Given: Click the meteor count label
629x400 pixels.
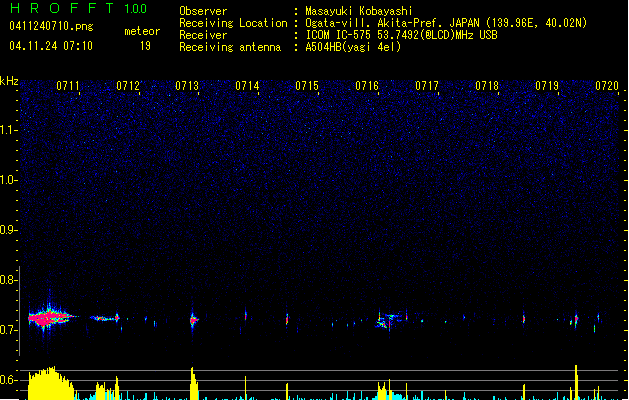Looking at the screenshot, I should pyautogui.click(x=142, y=31).
